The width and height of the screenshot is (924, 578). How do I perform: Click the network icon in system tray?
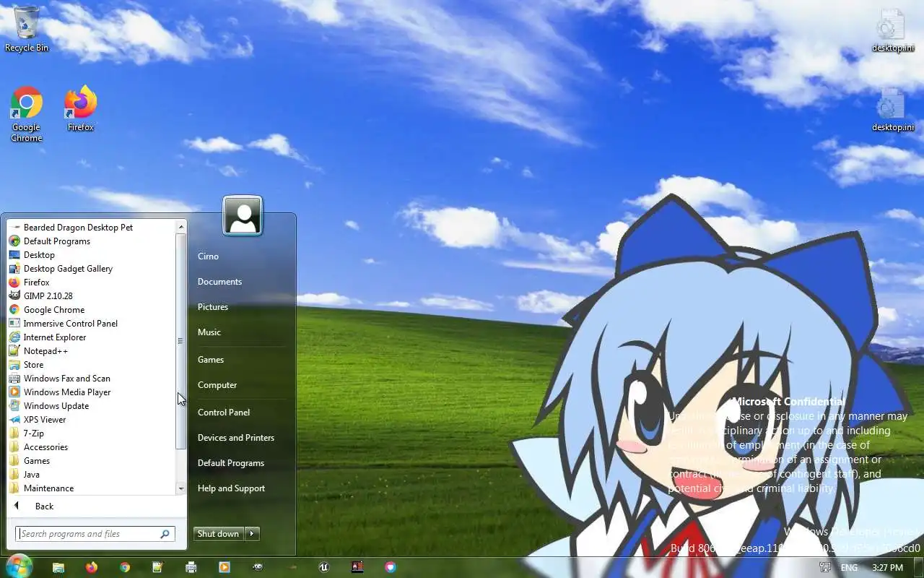tap(825, 568)
